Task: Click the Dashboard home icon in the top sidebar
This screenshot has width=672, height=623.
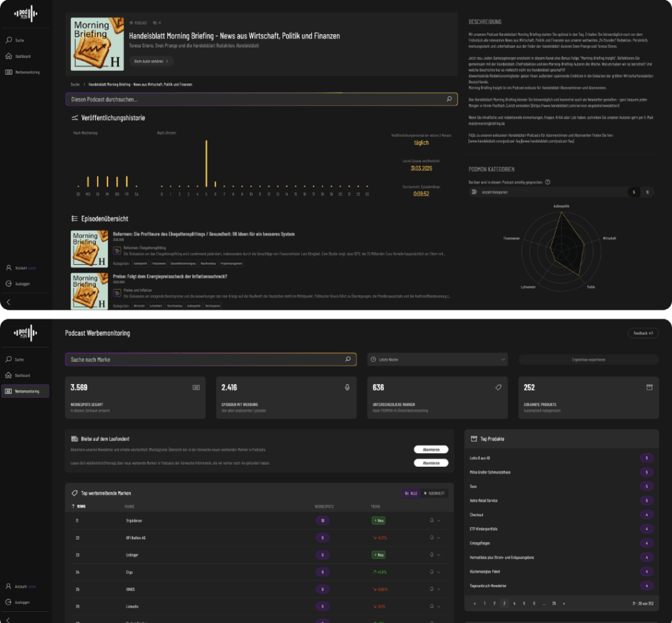Action: click(x=9, y=56)
